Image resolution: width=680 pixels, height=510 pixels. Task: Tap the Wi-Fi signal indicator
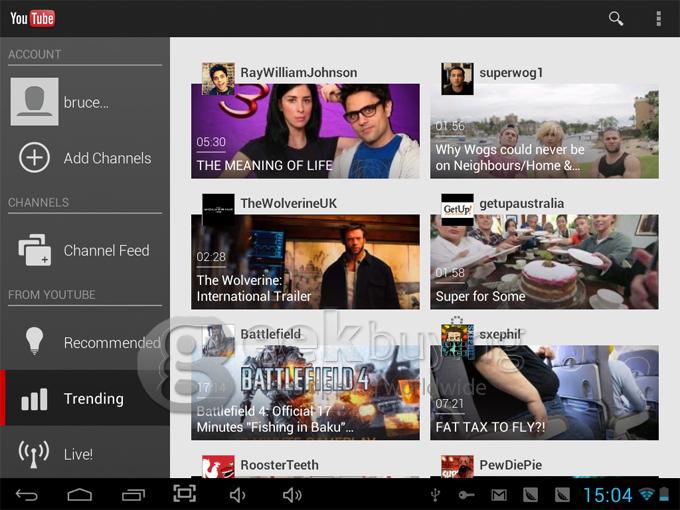tap(647, 494)
